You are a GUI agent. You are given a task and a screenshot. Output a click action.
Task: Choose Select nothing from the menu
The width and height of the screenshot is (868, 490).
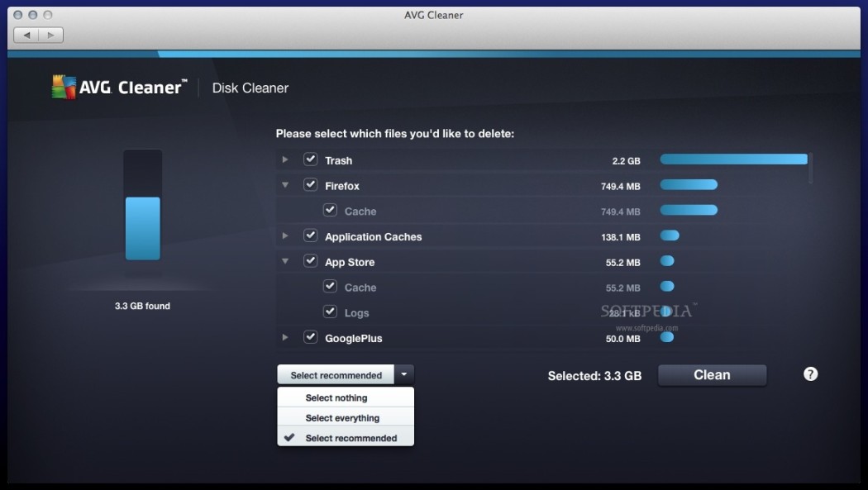pos(346,397)
